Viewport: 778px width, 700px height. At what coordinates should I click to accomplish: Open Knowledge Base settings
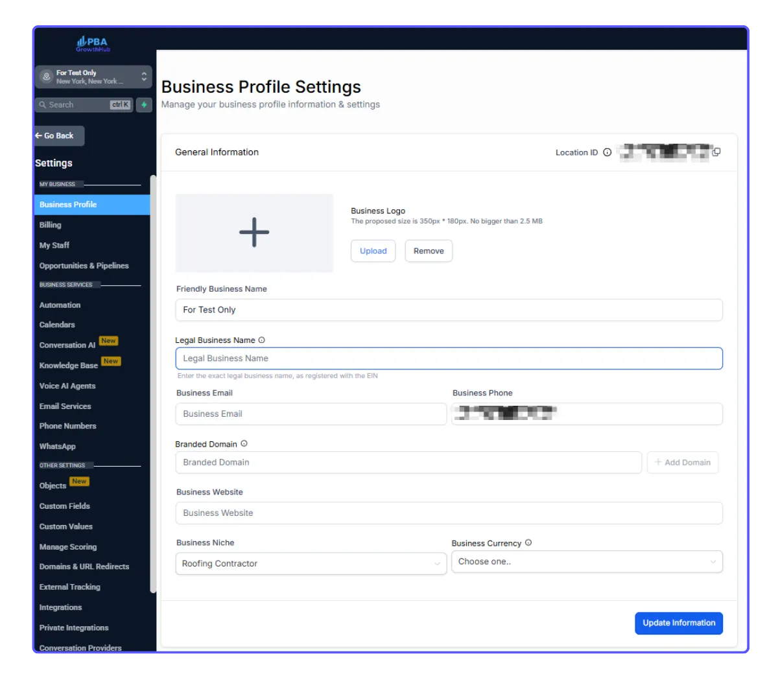69,366
